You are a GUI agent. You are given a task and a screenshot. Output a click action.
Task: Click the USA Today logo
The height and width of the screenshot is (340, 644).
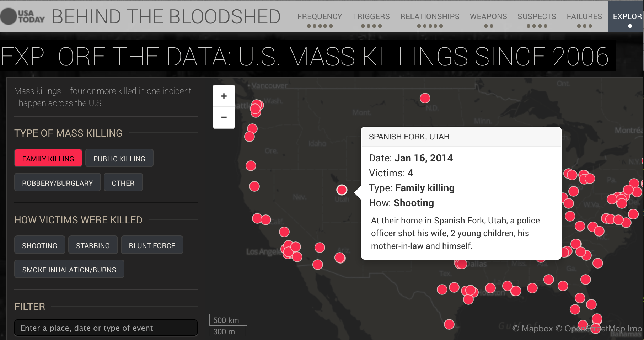(x=23, y=16)
